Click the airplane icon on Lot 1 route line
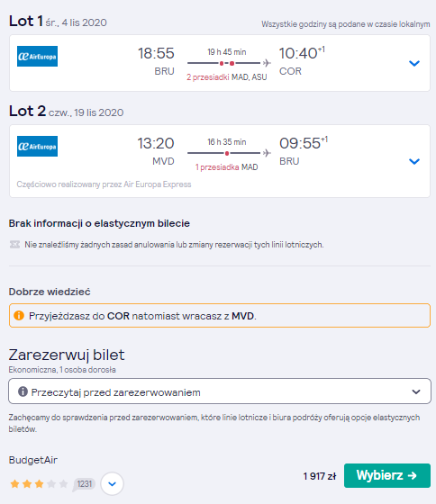This screenshot has height=504, width=436. tap(267, 63)
